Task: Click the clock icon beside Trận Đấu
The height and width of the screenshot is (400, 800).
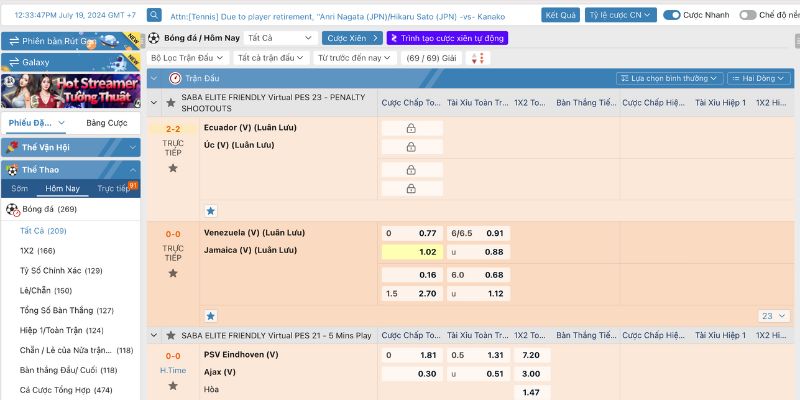Action: (176, 78)
